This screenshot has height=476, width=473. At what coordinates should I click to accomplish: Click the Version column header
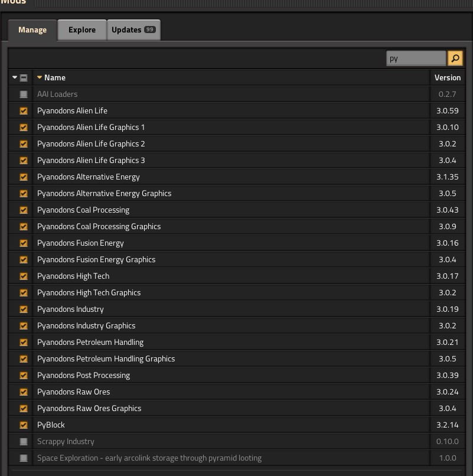[448, 78]
